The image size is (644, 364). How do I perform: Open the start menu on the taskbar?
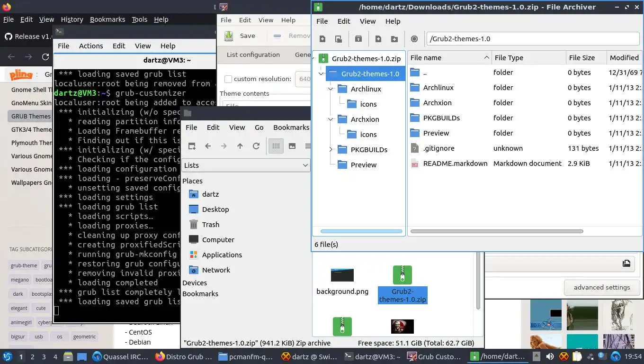click(7, 356)
